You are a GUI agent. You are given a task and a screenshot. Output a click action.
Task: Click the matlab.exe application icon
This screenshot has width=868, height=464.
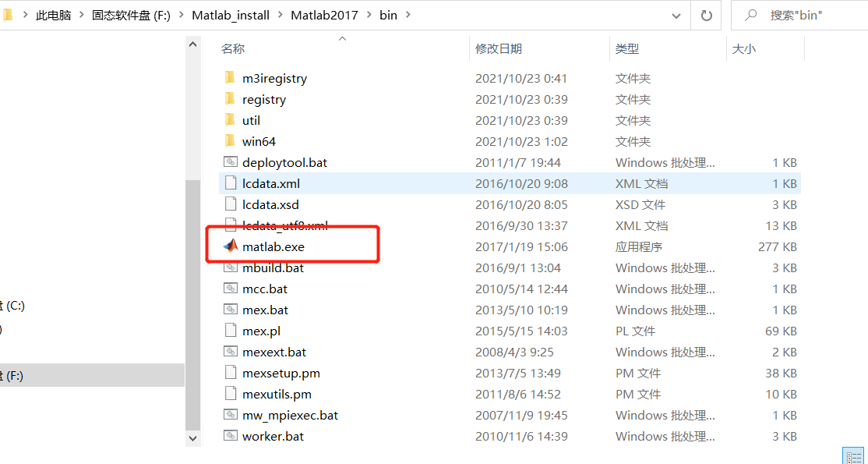tap(231, 246)
